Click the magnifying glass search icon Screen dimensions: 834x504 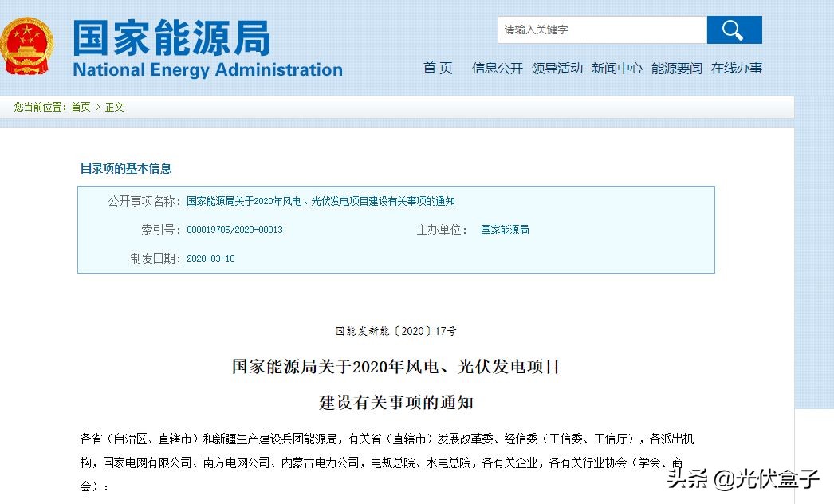coord(734,30)
